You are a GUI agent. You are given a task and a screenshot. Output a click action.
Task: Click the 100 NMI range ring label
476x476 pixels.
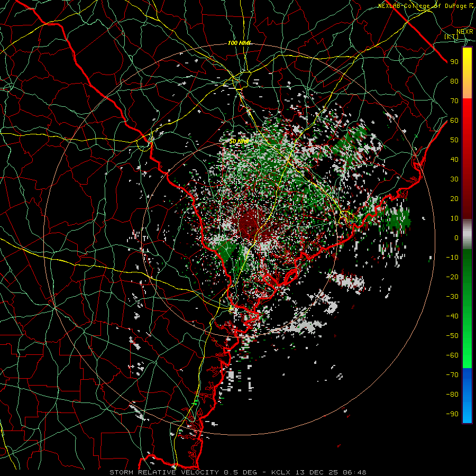(239, 43)
